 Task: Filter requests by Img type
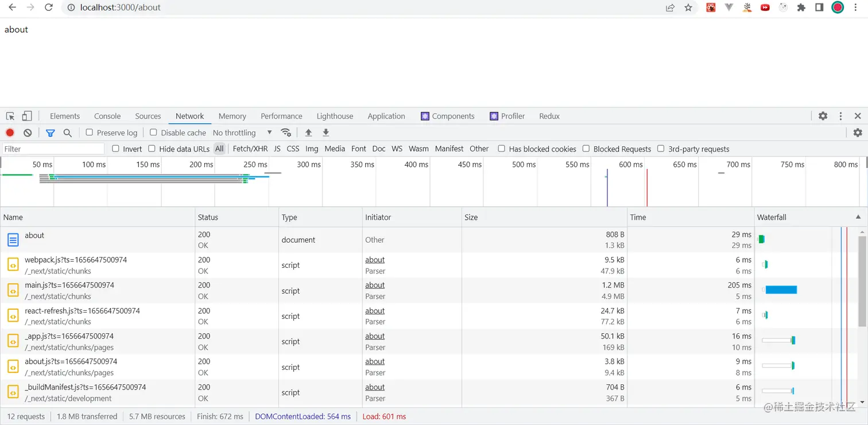point(312,149)
